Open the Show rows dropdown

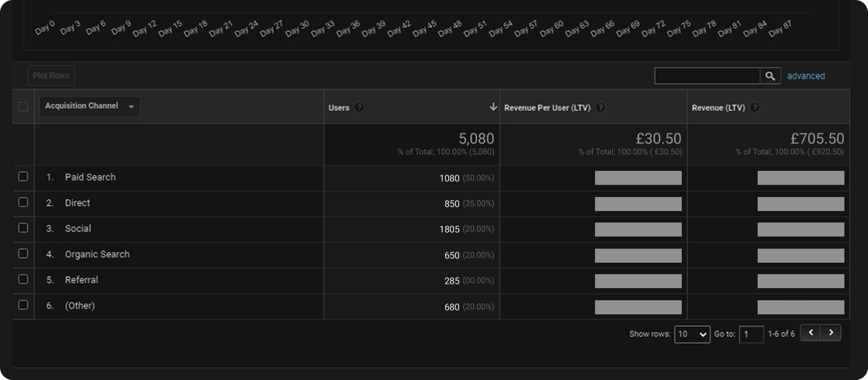[692, 334]
